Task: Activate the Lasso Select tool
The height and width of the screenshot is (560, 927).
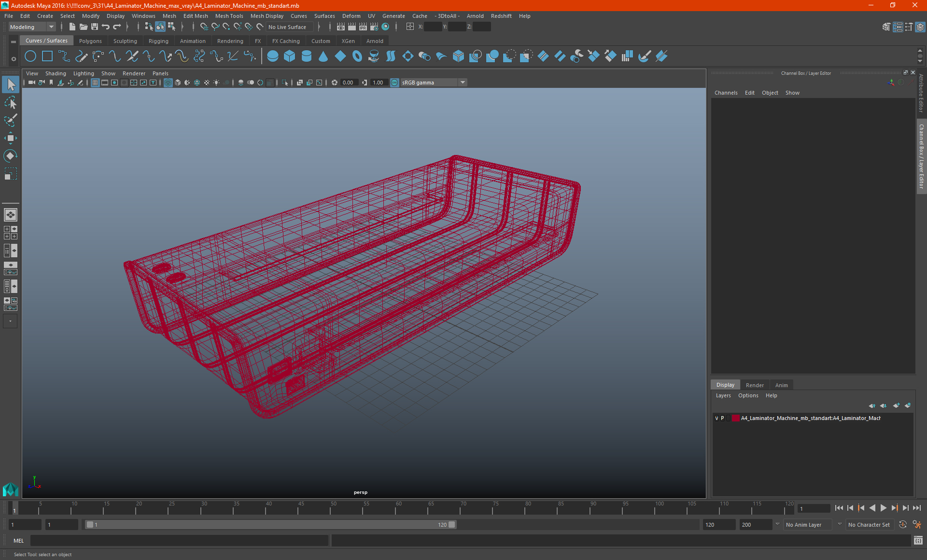Action: [11, 103]
